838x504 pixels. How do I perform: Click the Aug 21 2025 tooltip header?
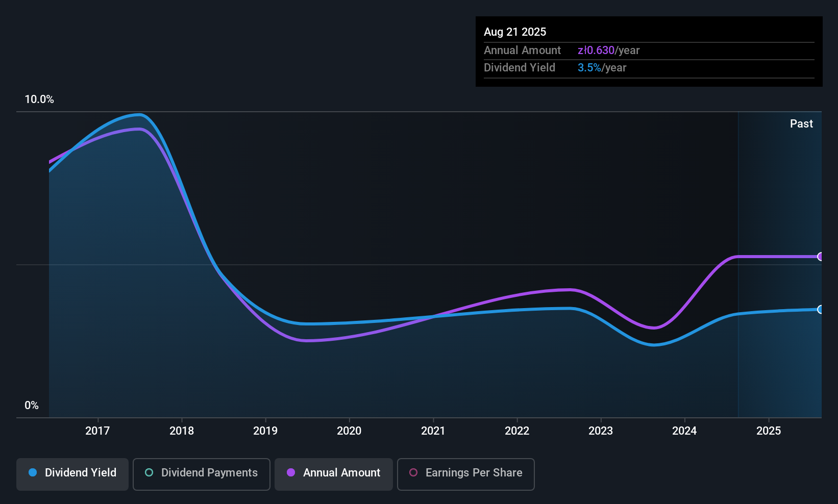(x=515, y=32)
